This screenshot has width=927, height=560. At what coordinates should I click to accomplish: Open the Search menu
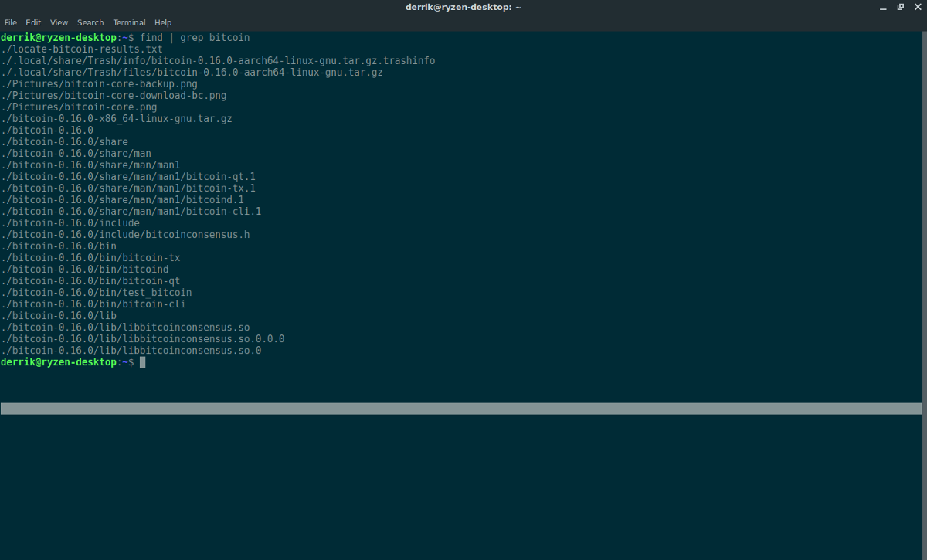pos(90,22)
